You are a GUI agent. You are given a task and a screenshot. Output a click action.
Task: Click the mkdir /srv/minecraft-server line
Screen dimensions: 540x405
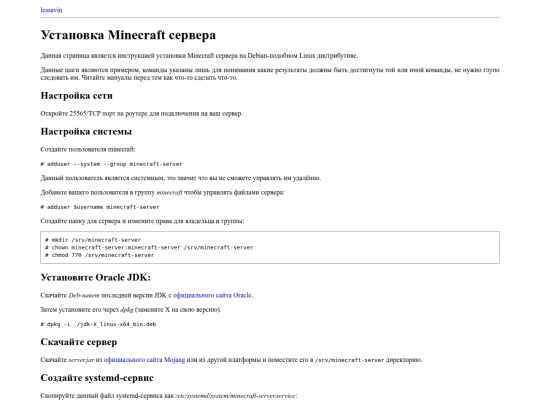click(93, 240)
